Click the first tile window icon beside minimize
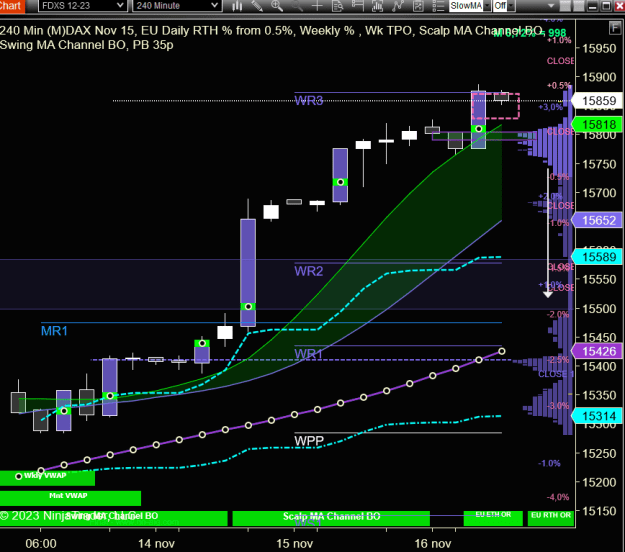625x552 pixels. [x=564, y=6]
